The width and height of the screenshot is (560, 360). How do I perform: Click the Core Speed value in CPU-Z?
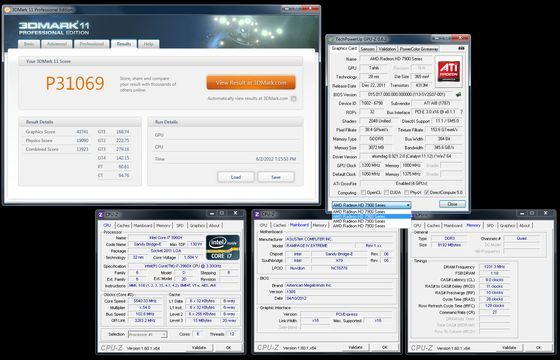click(x=144, y=301)
